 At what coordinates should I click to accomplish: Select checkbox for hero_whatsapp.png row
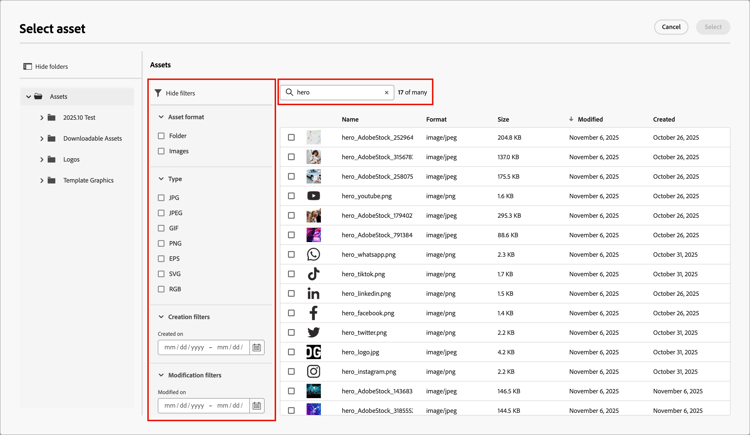click(291, 255)
